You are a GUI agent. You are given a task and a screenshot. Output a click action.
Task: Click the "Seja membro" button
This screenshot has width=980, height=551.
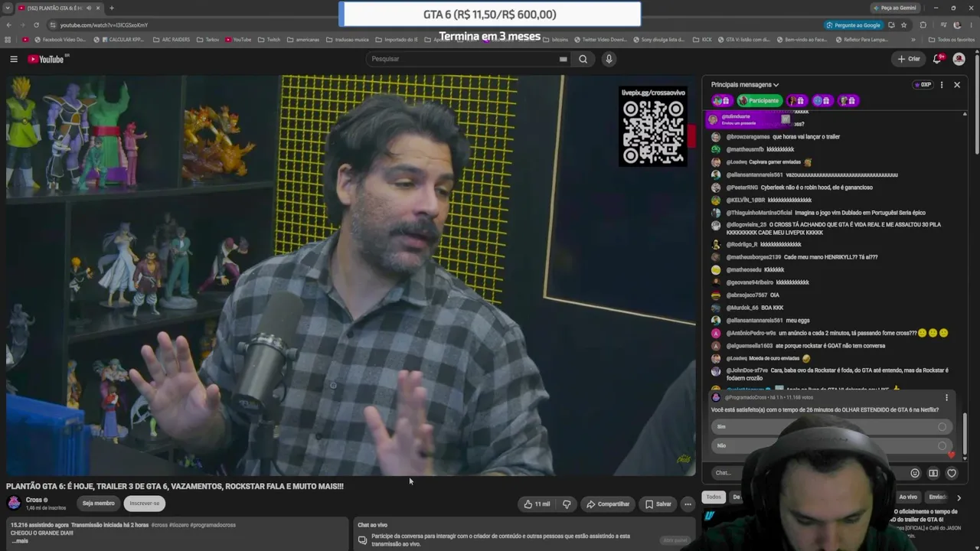98,504
